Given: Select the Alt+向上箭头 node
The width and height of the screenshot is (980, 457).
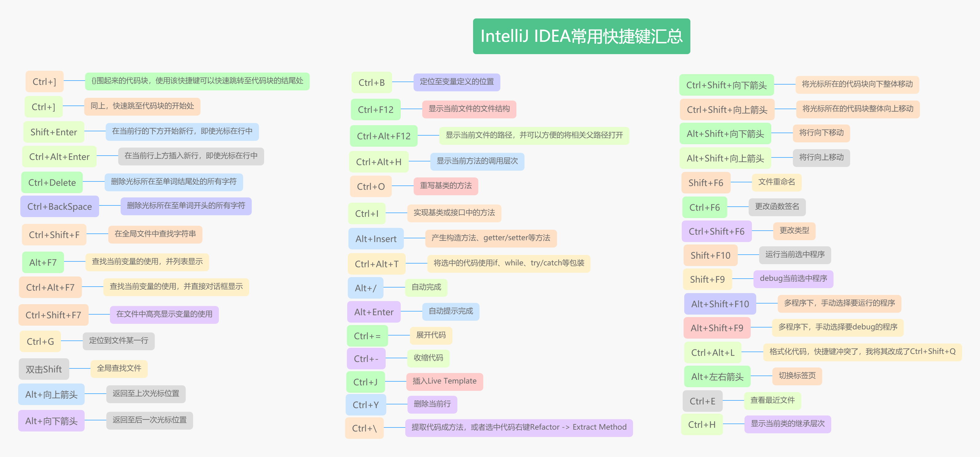Looking at the screenshot, I should coord(51,394).
